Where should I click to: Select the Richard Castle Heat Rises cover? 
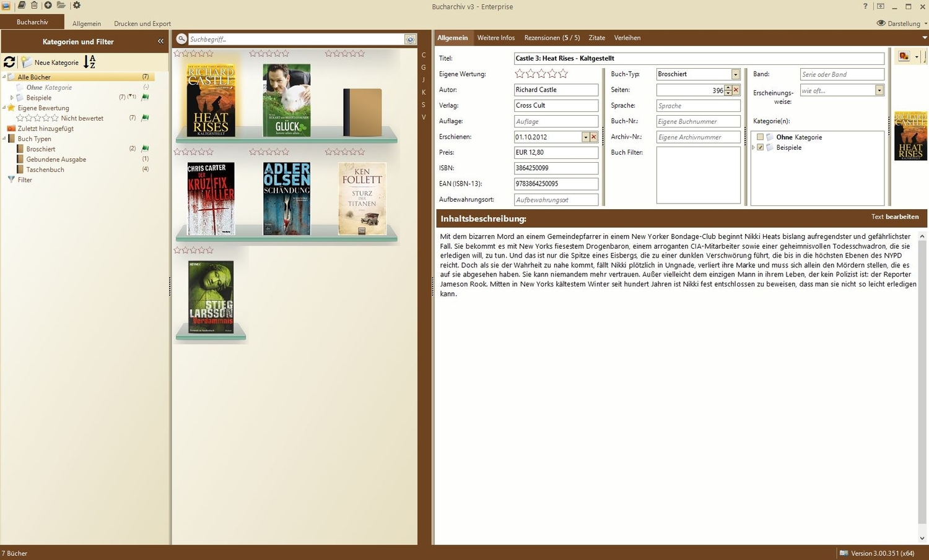(211, 100)
